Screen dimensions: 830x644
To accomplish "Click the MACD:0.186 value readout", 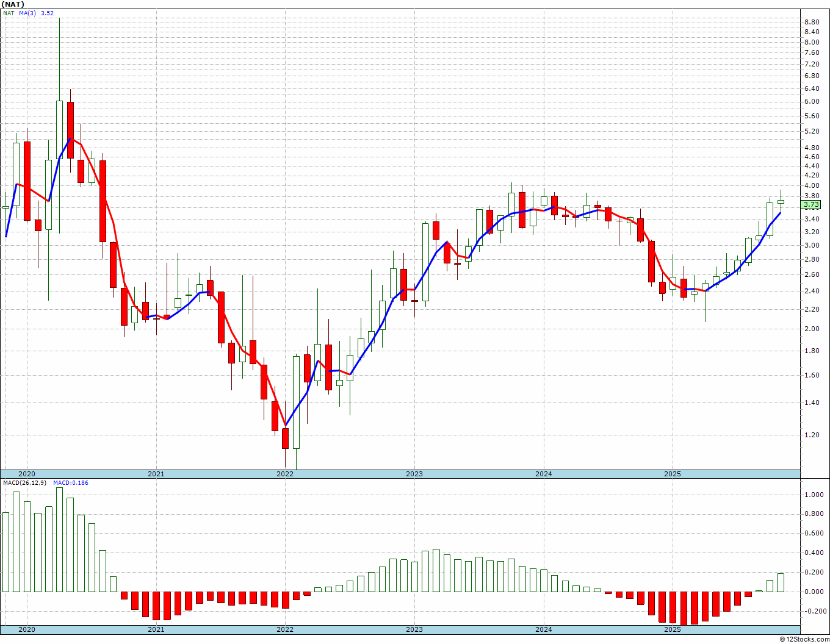I will point(71,483).
